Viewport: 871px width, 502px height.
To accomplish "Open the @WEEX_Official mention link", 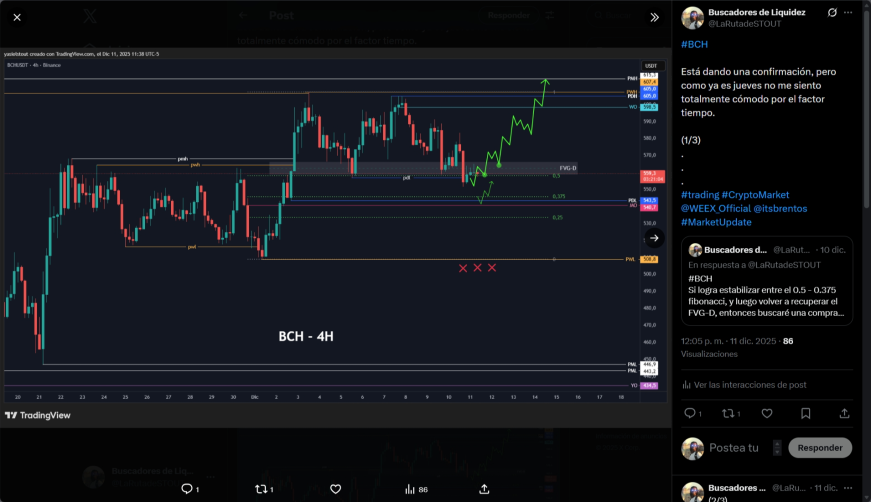I will [716, 208].
